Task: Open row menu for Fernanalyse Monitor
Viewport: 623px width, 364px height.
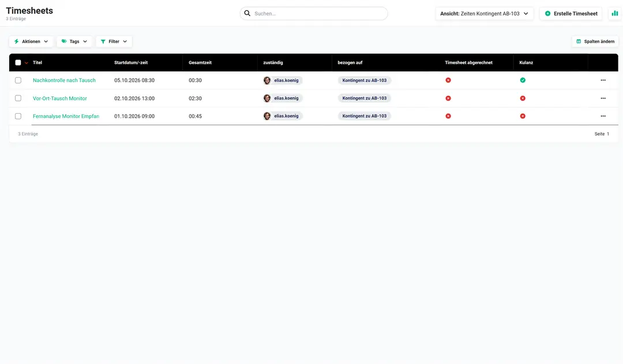Action: coord(603,116)
